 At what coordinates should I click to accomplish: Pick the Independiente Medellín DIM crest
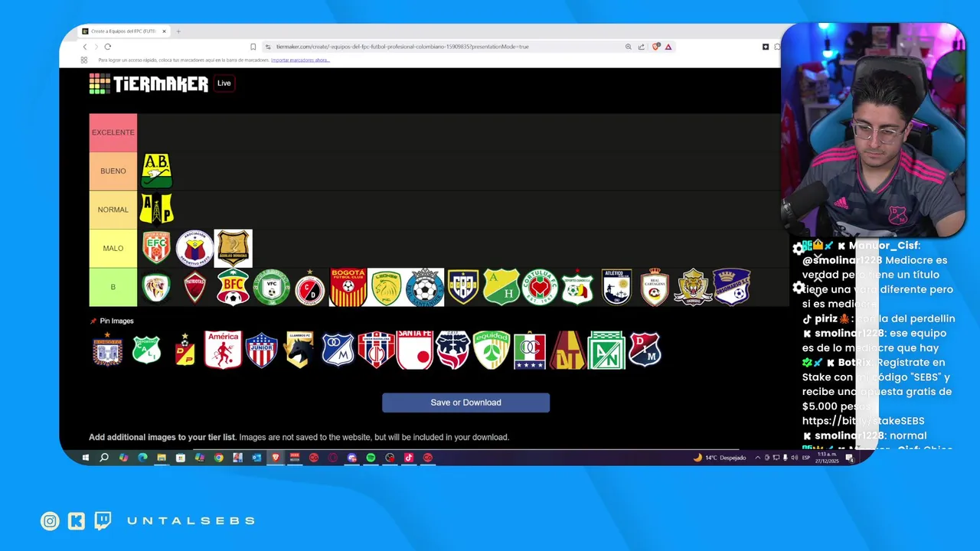(x=645, y=350)
